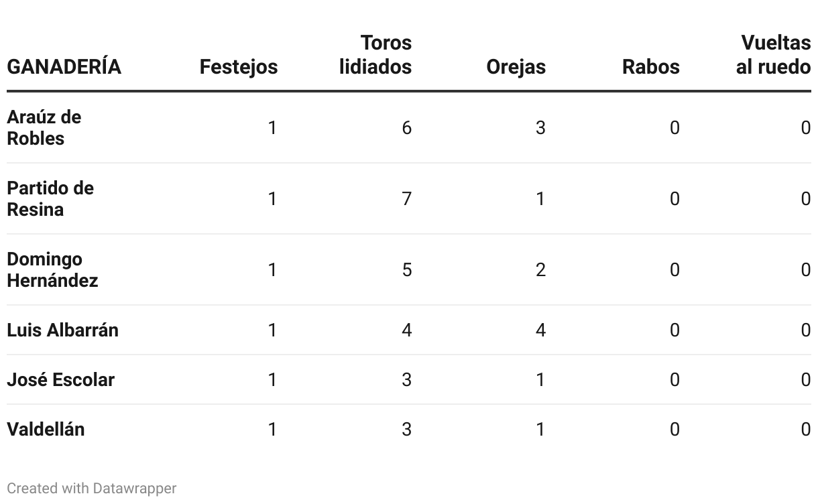
Task: Click the Luis Albarrán row name
Action: [x=62, y=330]
